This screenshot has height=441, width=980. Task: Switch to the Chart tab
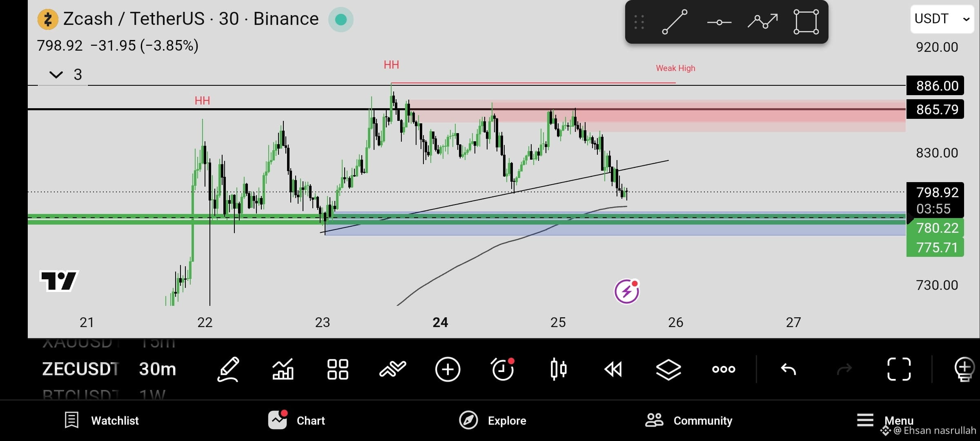pos(297,420)
